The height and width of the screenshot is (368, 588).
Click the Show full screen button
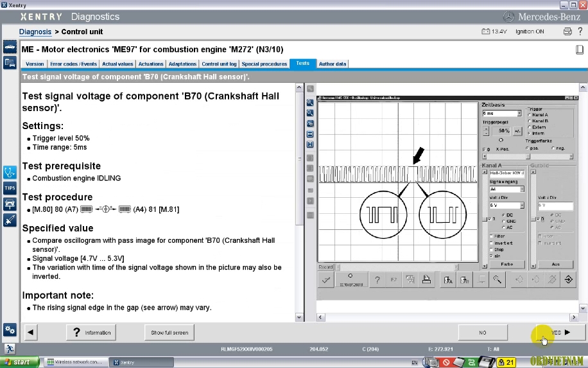click(169, 333)
